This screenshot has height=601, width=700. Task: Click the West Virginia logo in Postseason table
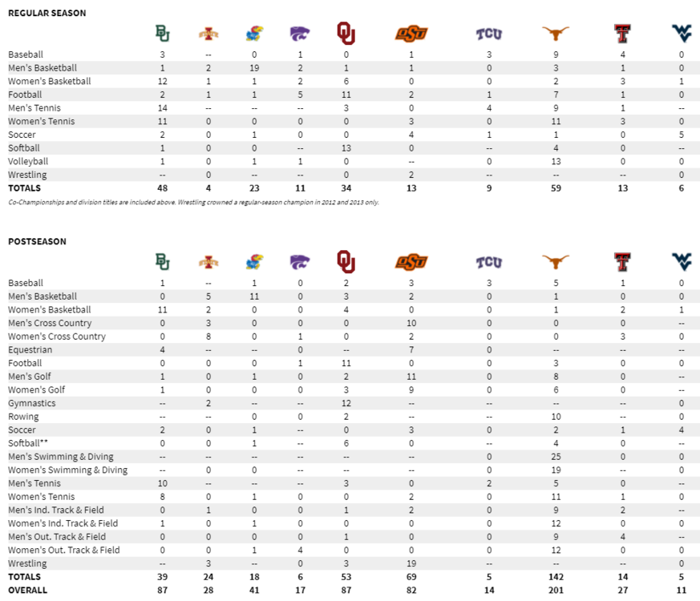point(682,262)
